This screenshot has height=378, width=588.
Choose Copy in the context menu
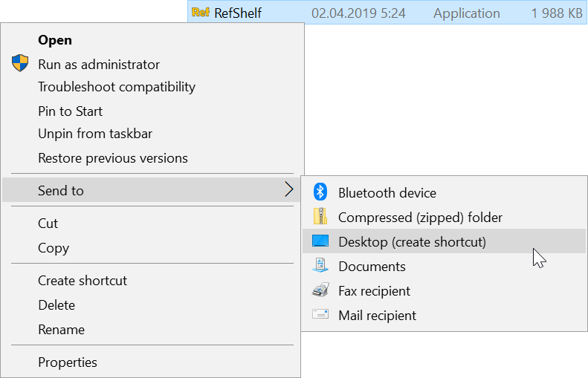[53, 248]
